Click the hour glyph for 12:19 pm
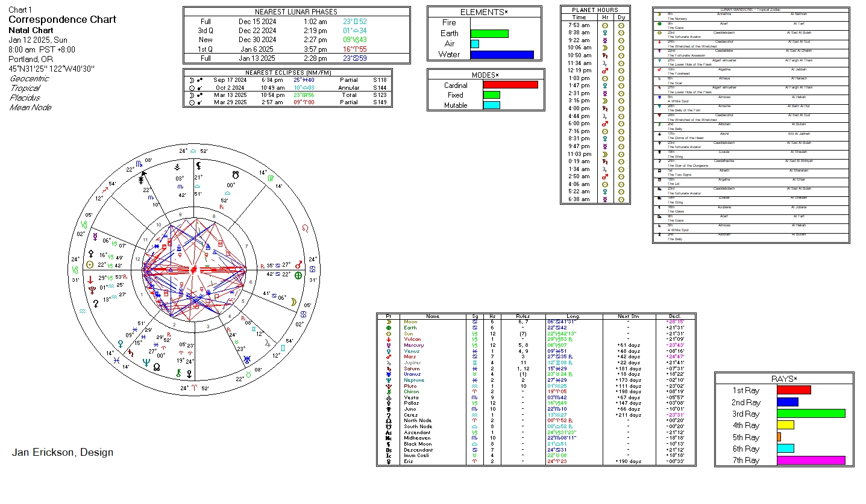The width and height of the screenshot is (866, 504). 604,70
